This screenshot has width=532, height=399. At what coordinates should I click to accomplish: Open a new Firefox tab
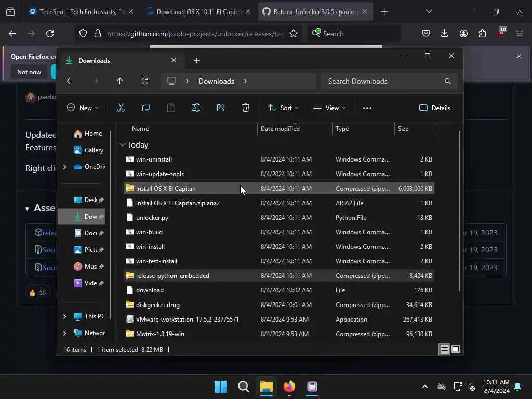pos(384,12)
